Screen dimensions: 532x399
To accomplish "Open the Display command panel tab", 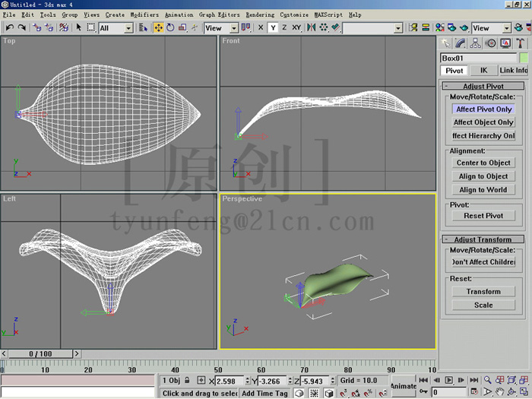I will point(505,43).
